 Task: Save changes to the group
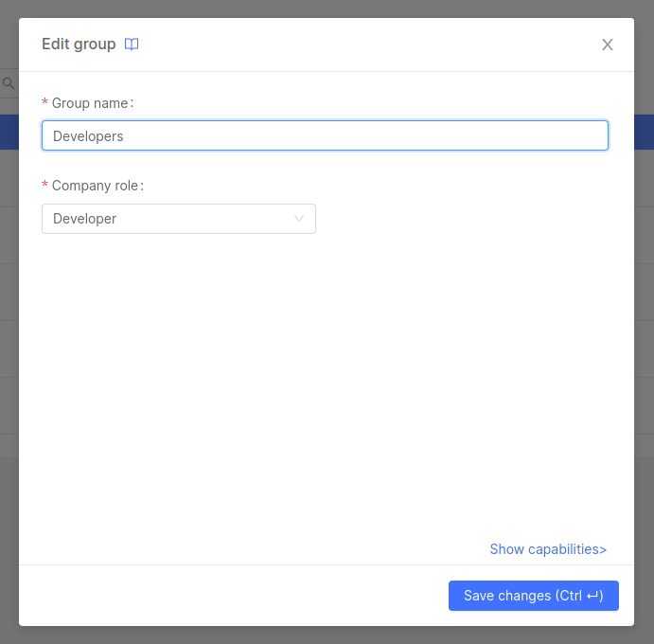pos(533,596)
